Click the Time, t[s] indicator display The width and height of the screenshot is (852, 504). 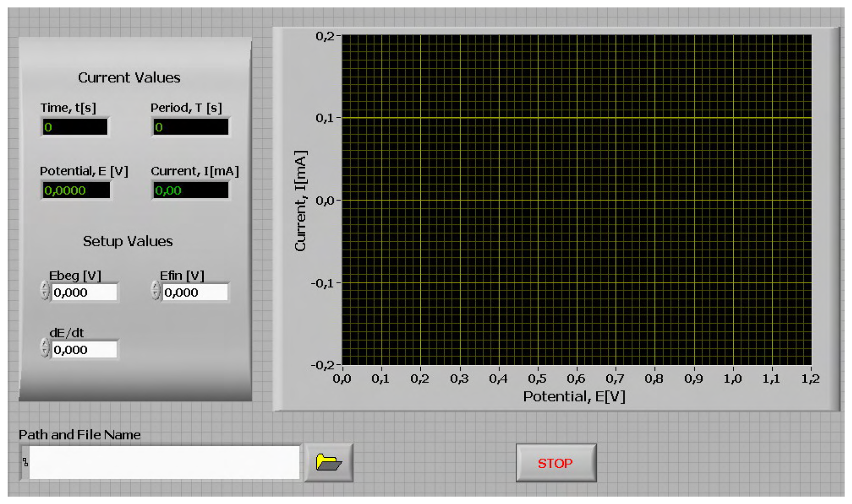[x=76, y=126]
